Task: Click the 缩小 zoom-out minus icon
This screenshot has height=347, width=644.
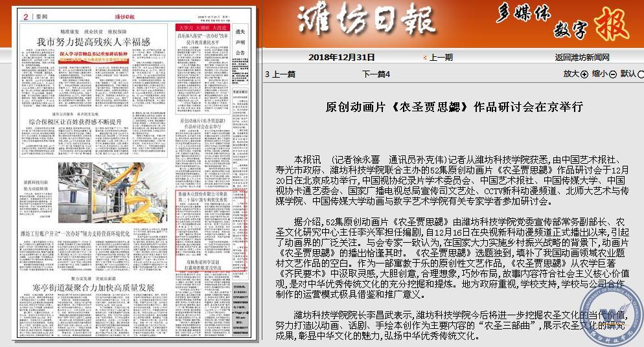Action: tap(613, 74)
